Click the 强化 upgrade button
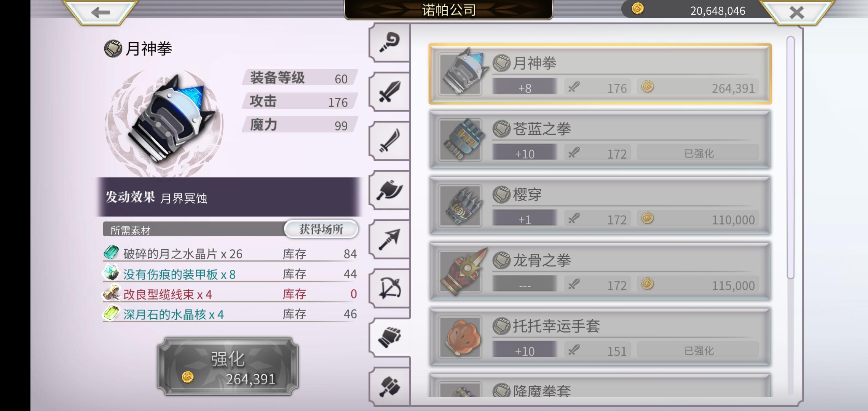868x411 pixels. 228,366
